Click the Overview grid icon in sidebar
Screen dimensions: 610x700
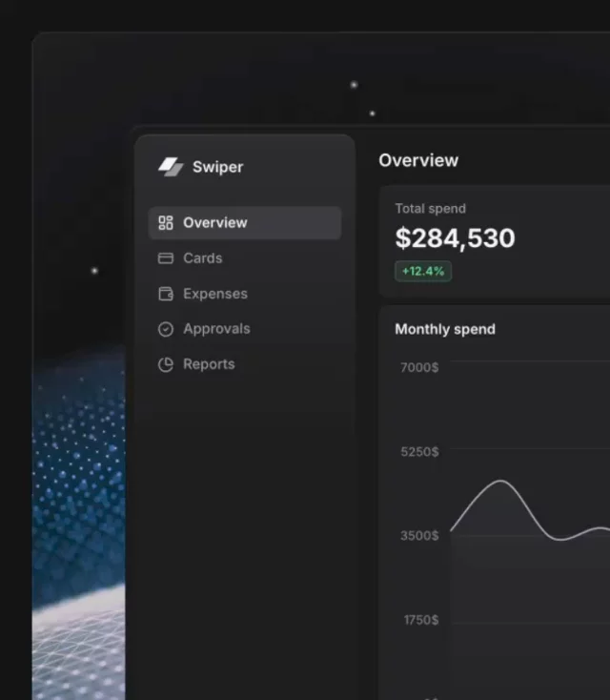(x=166, y=223)
